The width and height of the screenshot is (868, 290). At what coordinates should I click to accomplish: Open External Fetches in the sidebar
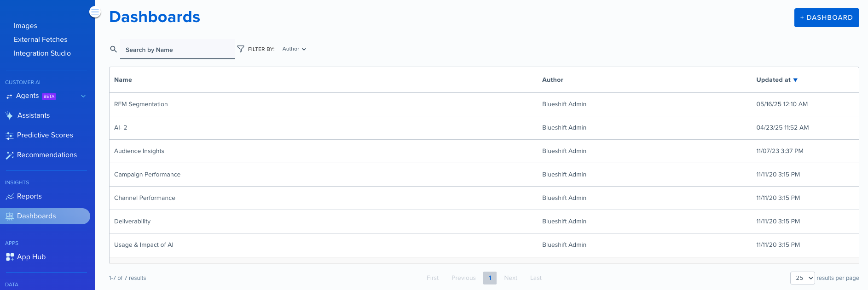point(41,40)
